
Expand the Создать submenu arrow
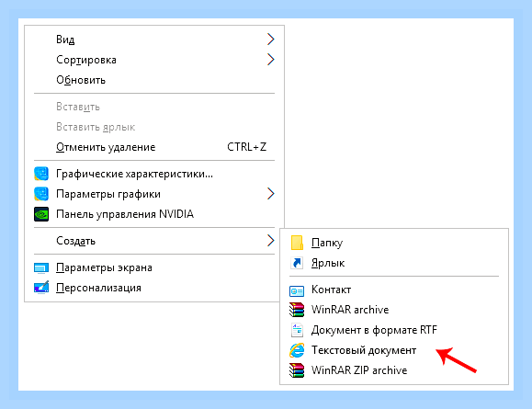(x=270, y=240)
